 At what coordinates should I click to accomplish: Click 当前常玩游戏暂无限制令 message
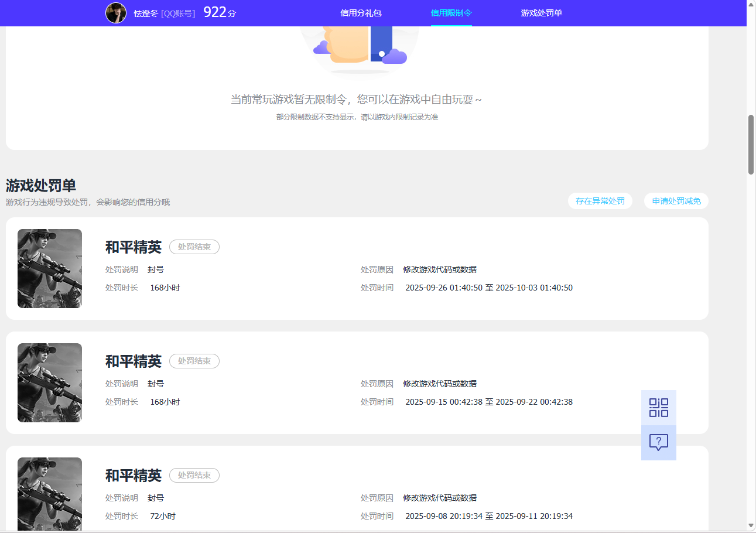357,100
